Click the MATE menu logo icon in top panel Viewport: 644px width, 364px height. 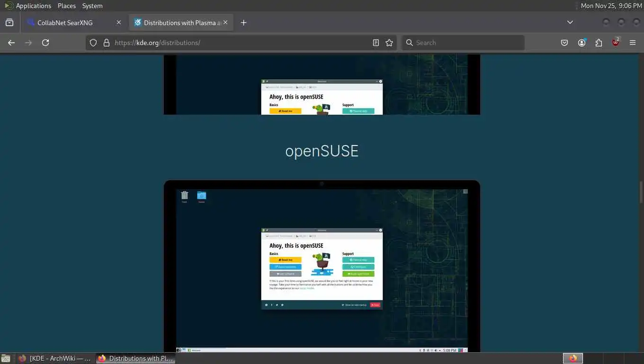(x=9, y=6)
